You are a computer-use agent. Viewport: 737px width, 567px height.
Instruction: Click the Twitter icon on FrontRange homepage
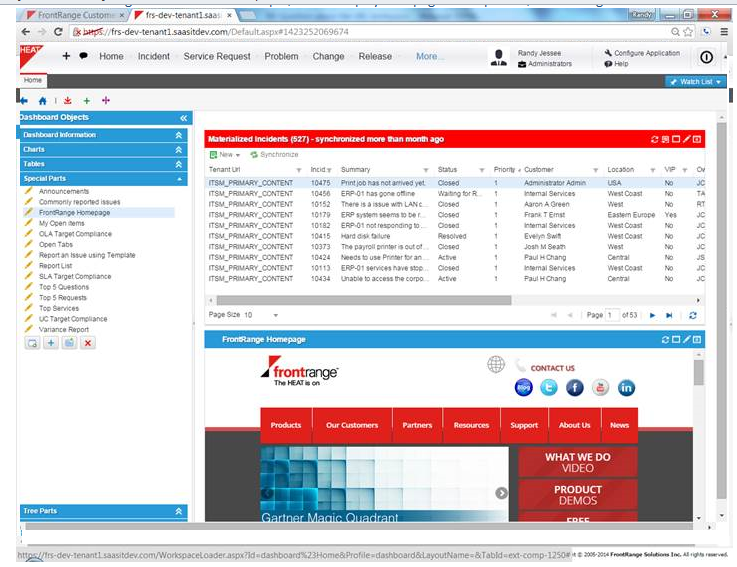click(x=549, y=388)
